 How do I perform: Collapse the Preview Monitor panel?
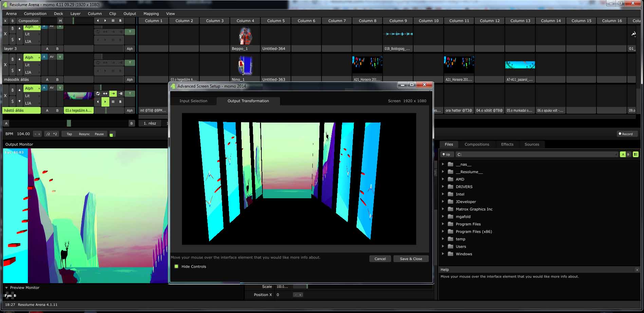pyautogui.click(x=6, y=288)
